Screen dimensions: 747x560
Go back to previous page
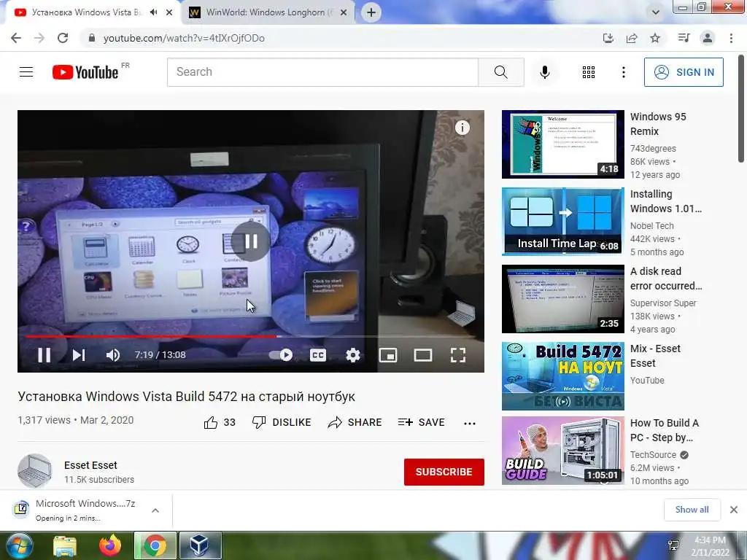[16, 38]
